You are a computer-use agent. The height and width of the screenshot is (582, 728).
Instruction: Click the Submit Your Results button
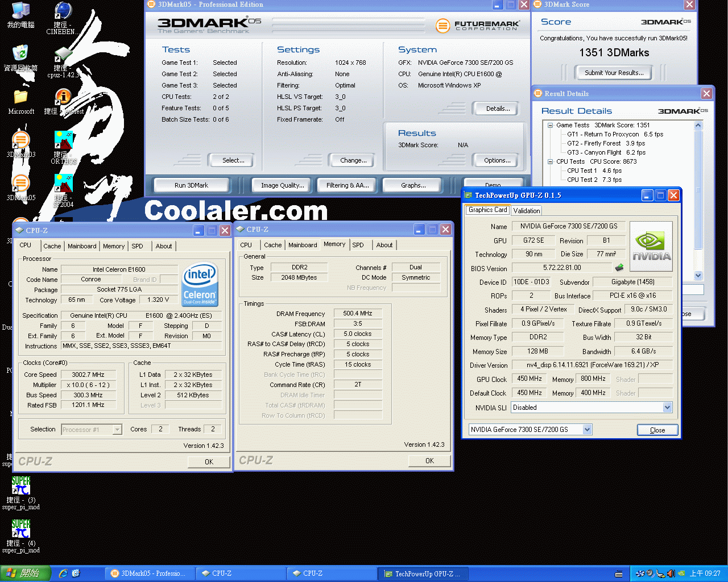[613, 72]
